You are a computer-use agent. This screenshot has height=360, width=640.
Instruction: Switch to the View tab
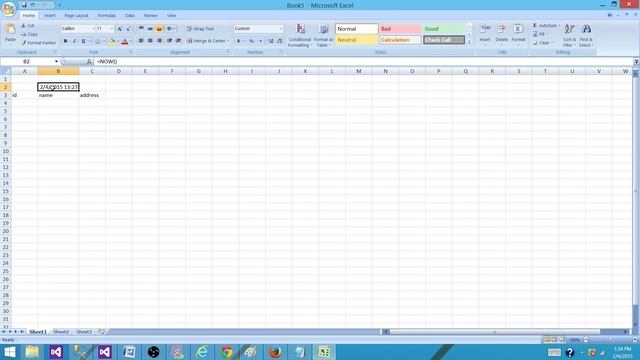click(x=171, y=16)
